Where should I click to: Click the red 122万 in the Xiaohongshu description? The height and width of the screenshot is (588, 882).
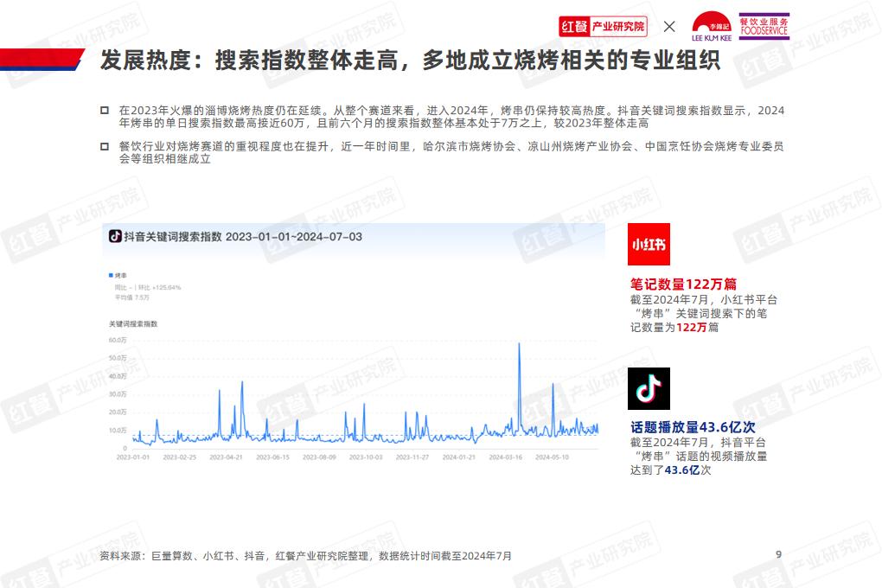pyautogui.click(x=691, y=328)
